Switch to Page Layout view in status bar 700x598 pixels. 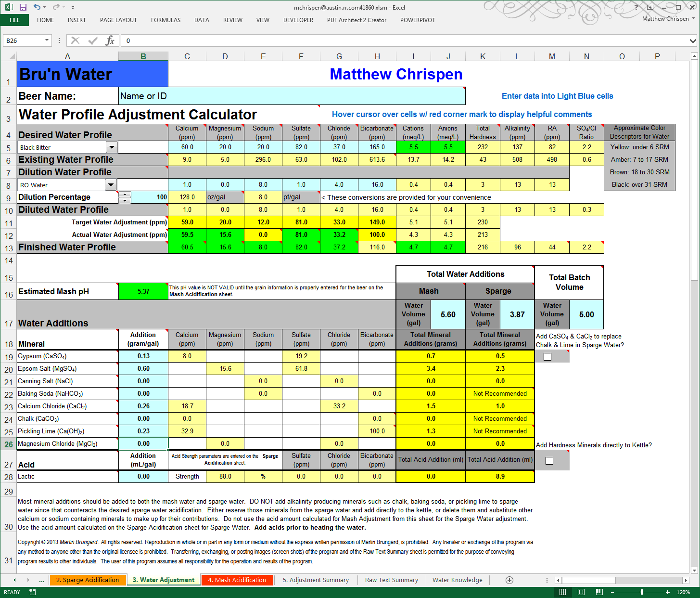pyautogui.click(x=581, y=592)
